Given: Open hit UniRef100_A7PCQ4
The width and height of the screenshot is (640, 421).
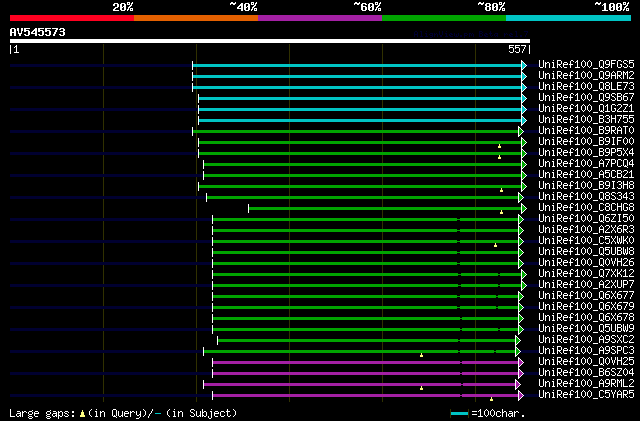Looking at the screenshot, I should click(586, 164).
